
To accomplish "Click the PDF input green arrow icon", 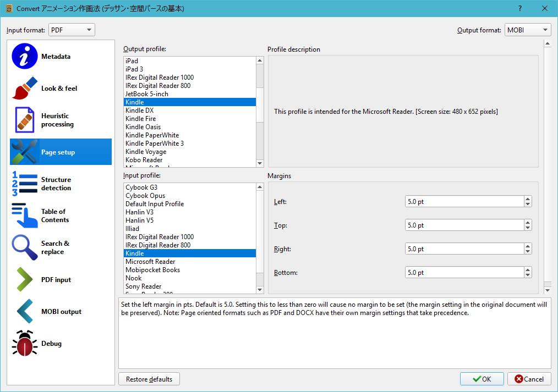I will coord(25,279).
